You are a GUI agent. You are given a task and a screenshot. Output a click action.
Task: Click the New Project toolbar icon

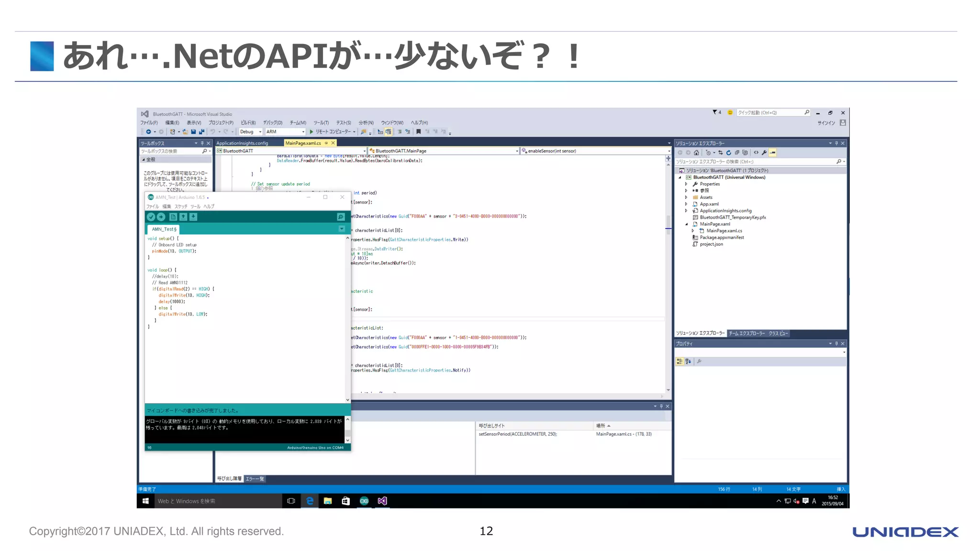[x=173, y=132]
